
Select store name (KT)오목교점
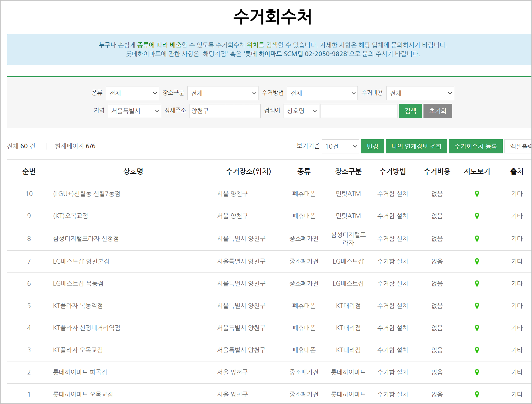pos(70,216)
